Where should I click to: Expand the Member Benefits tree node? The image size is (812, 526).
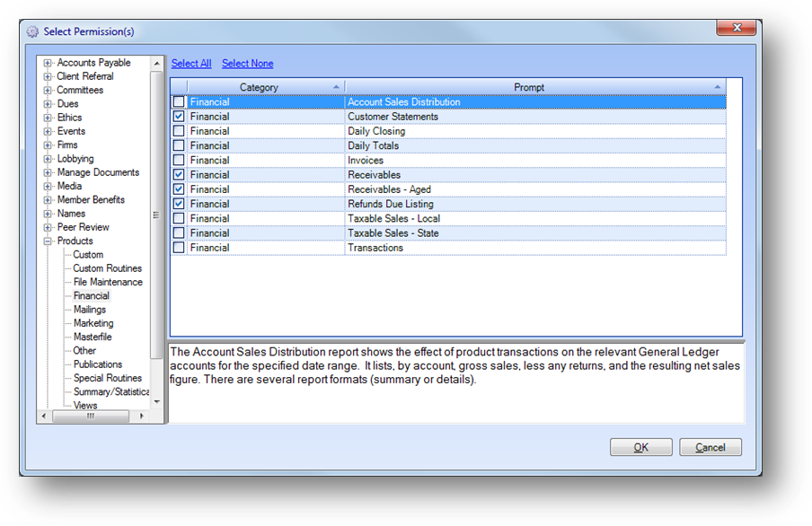48,200
